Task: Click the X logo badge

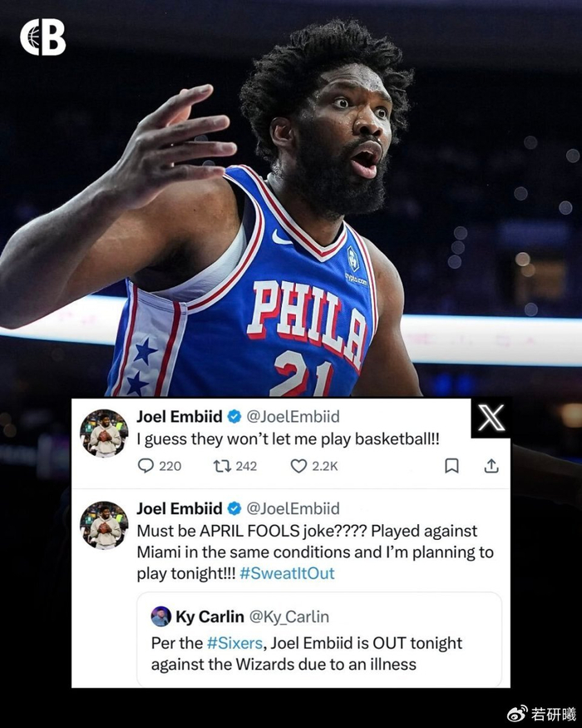Action: 491,418
